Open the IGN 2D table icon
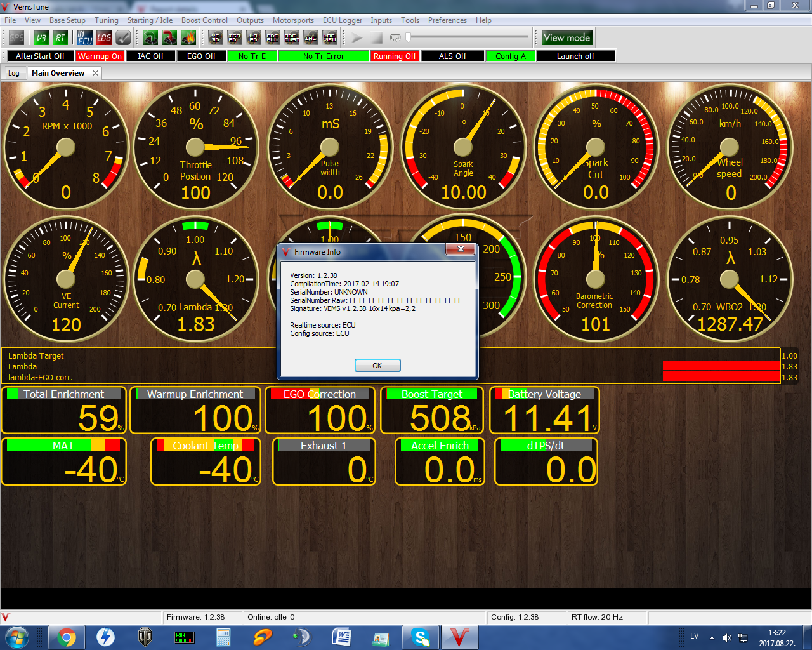Screen dimensions: 812x650 point(235,38)
